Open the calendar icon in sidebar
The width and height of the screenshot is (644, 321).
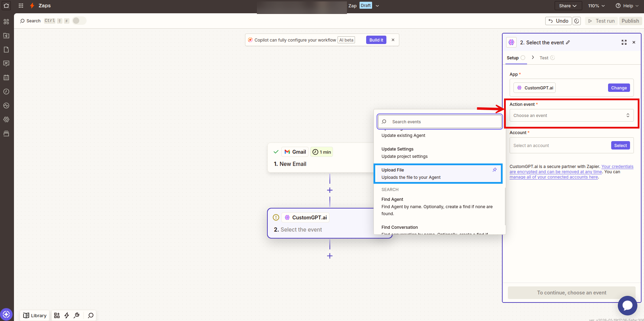pyautogui.click(x=6, y=78)
